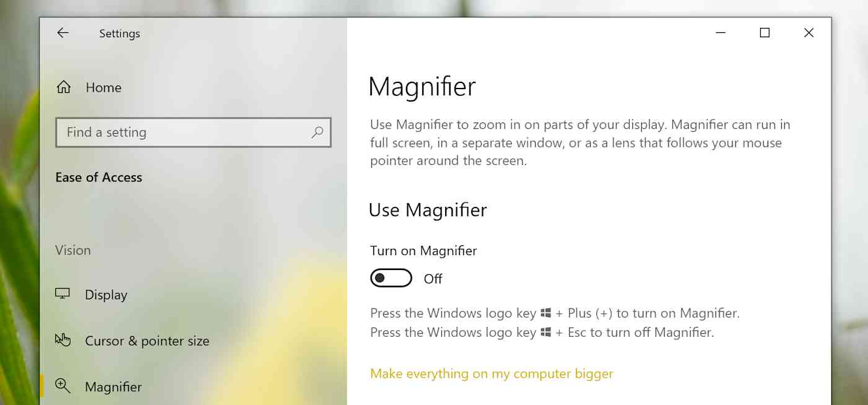Click the Off label beside Magnifier switch
The width and height of the screenshot is (868, 405).
point(433,279)
